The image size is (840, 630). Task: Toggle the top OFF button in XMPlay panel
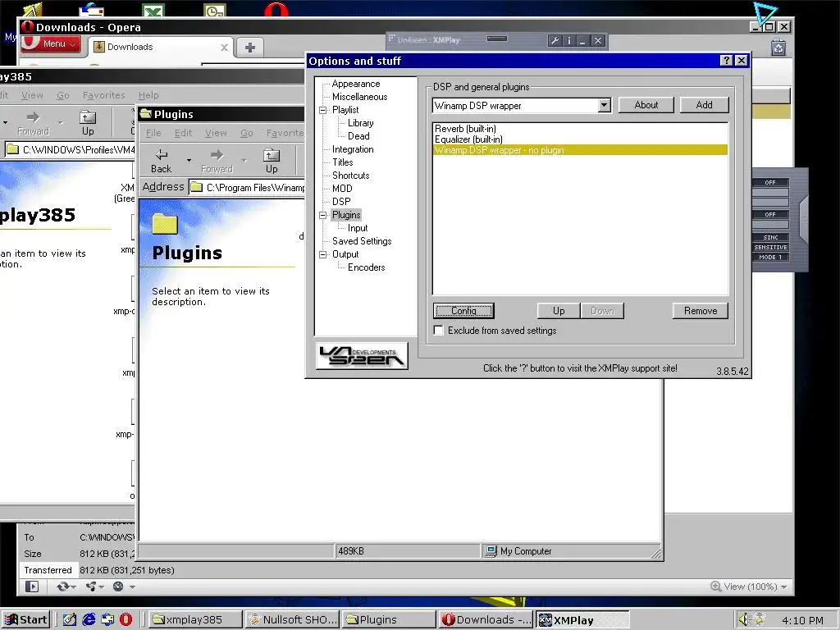(769, 183)
